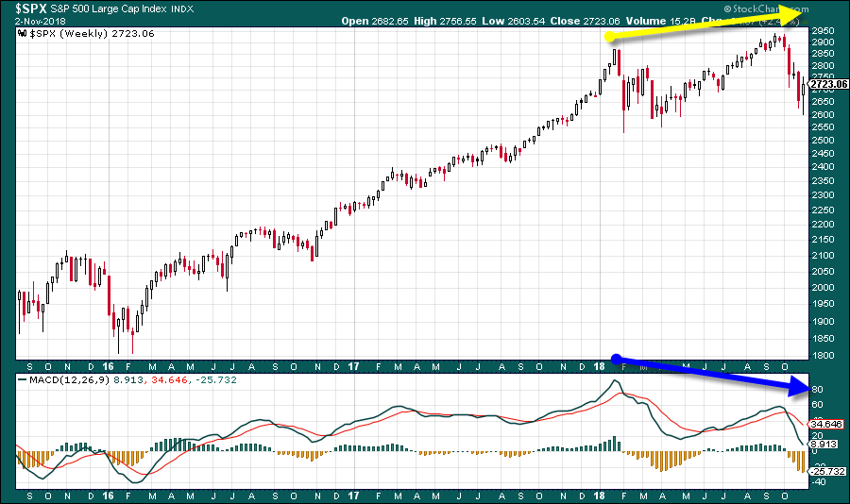Click the blue arrowhead near MACD panel
Image resolution: width=850 pixels, height=504 pixels.
[x=799, y=387]
